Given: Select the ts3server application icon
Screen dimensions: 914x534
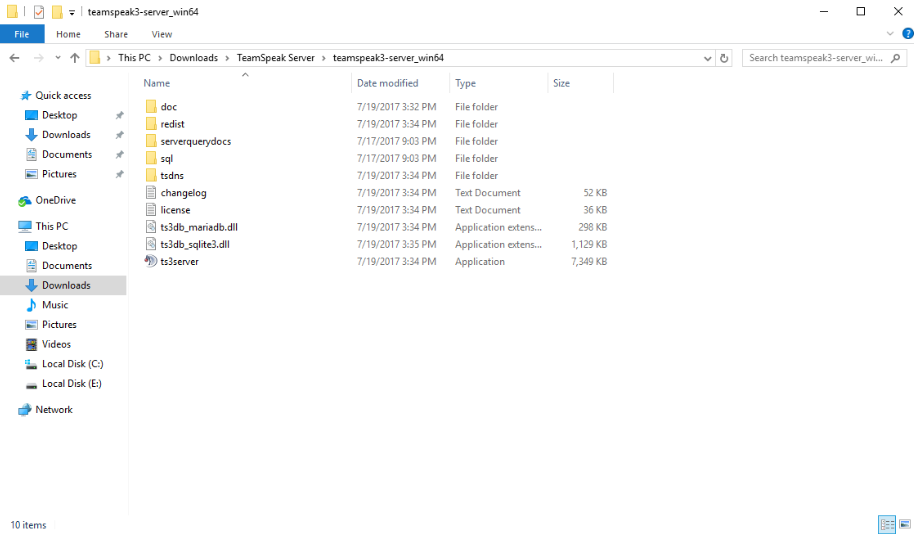Looking at the screenshot, I should (151, 261).
